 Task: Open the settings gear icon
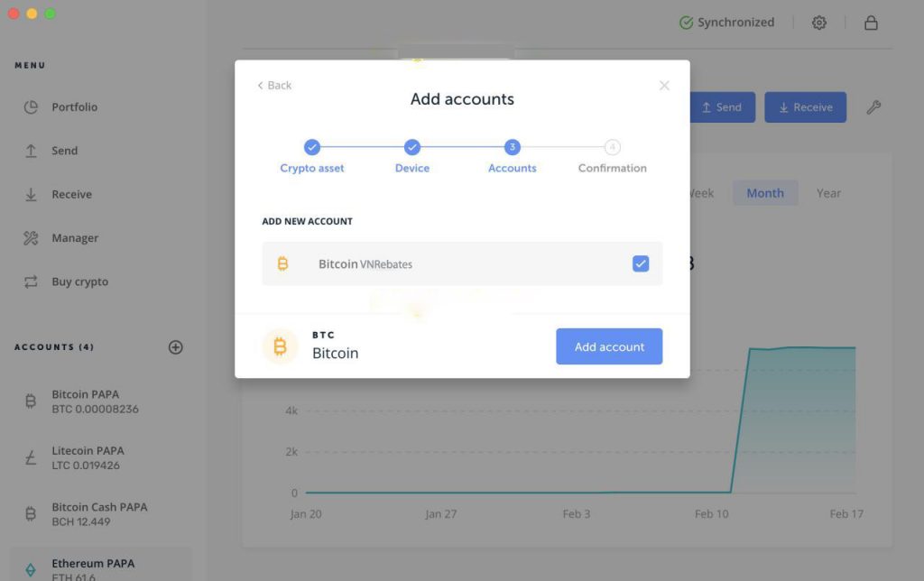pyautogui.click(x=818, y=23)
